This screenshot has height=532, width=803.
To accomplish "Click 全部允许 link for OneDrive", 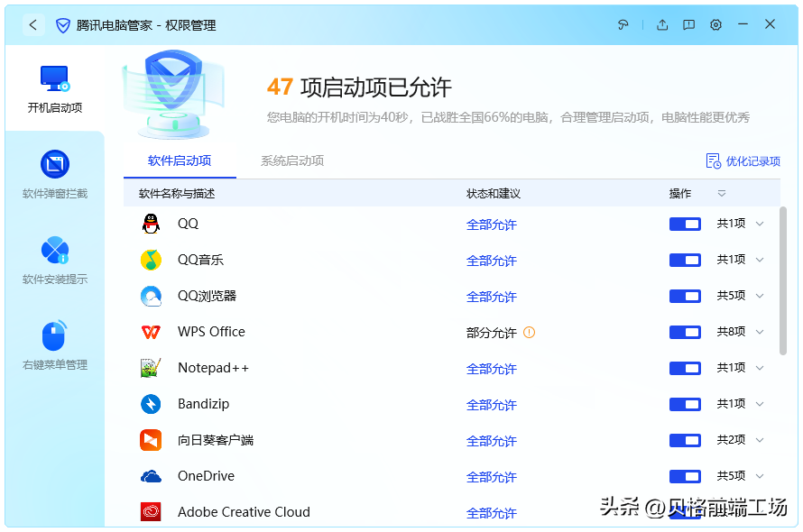I will coord(491,477).
